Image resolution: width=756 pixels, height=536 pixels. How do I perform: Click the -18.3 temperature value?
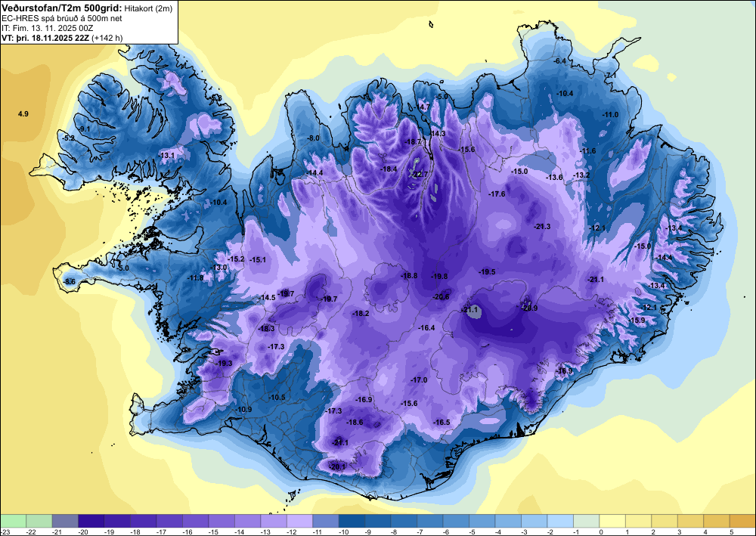266,329
